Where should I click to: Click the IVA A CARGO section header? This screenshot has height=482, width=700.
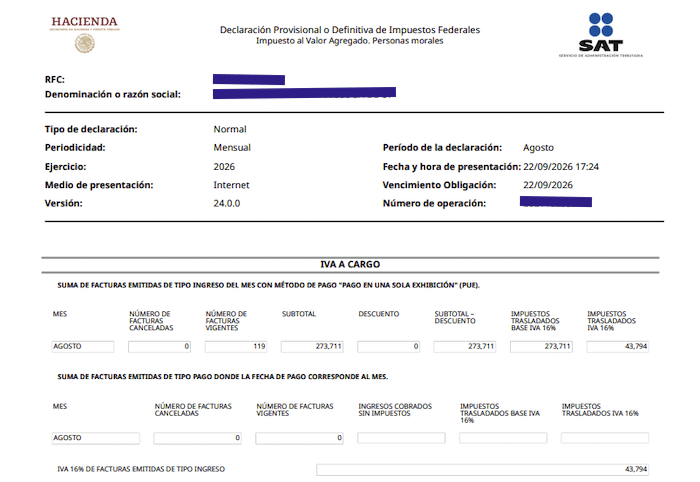click(350, 265)
